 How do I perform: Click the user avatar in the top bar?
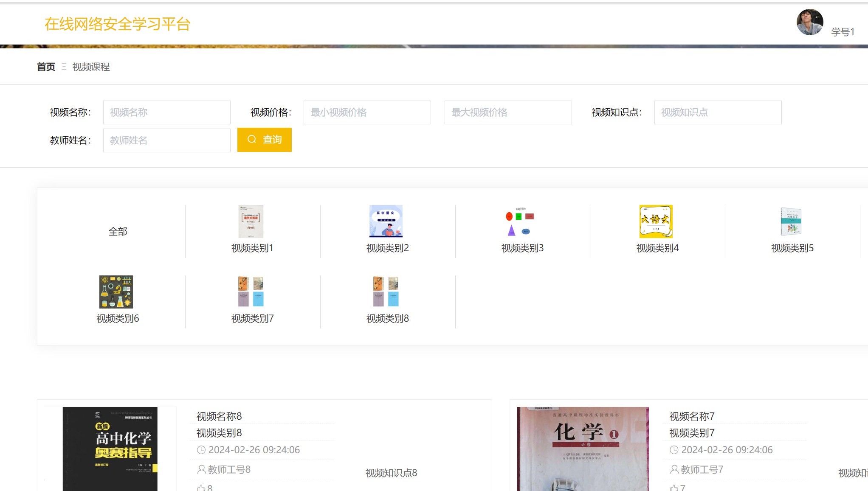click(809, 22)
